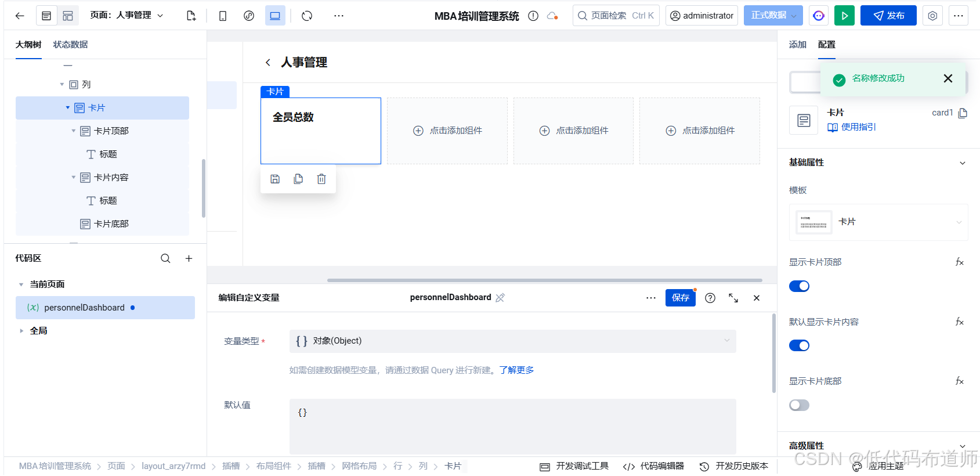Viewport: 980px width, 476px height.
Task: Delete the selected card
Action: pos(321,179)
